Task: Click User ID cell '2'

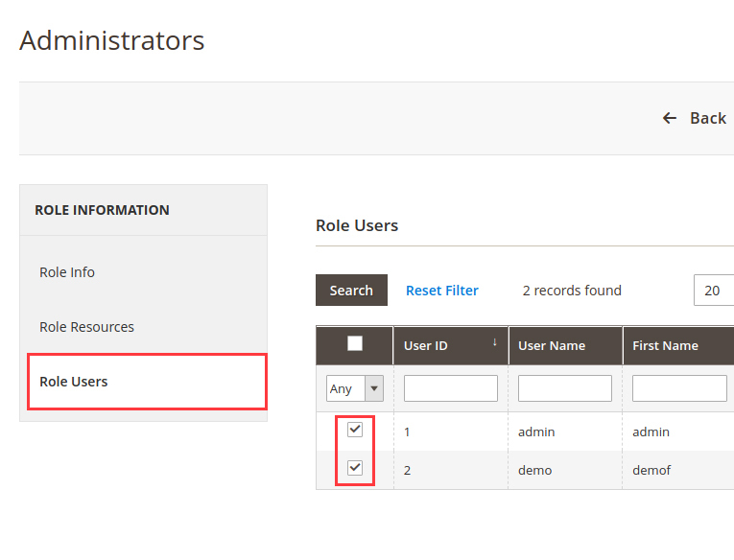Action: pos(407,470)
